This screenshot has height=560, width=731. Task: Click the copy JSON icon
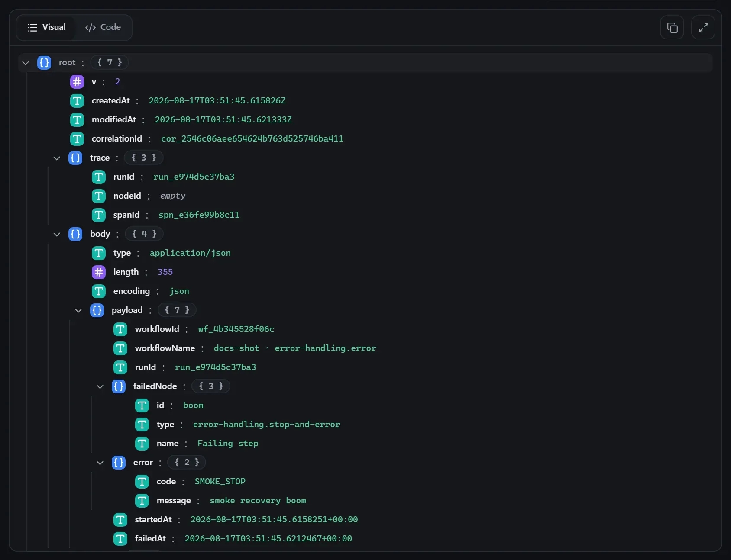tap(672, 28)
